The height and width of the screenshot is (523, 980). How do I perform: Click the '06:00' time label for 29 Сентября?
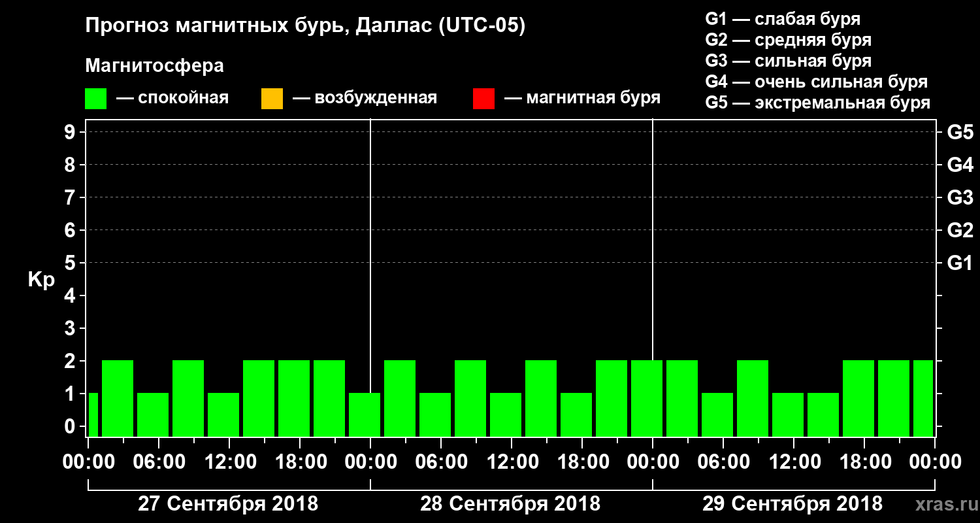(723, 462)
